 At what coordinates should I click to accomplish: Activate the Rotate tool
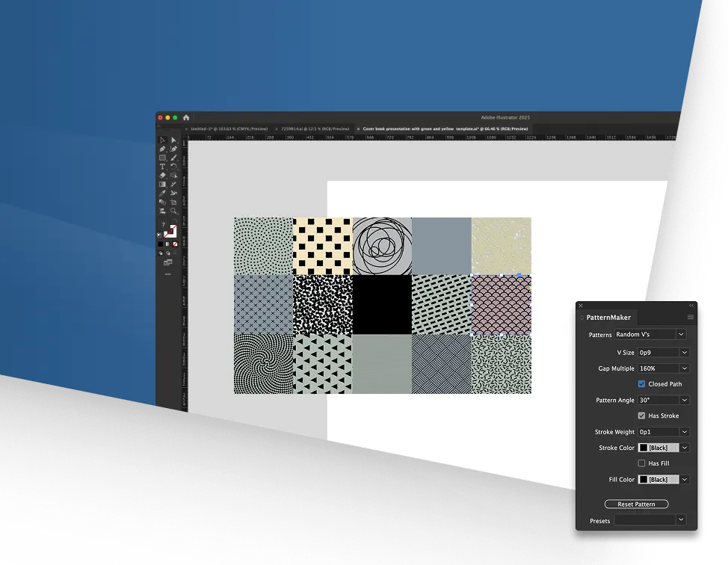[173, 167]
